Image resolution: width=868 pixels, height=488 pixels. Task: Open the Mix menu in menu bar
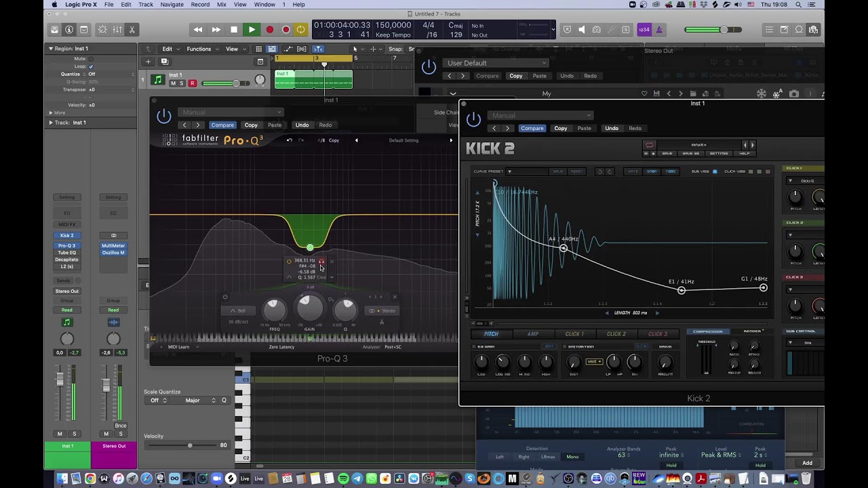tap(222, 5)
